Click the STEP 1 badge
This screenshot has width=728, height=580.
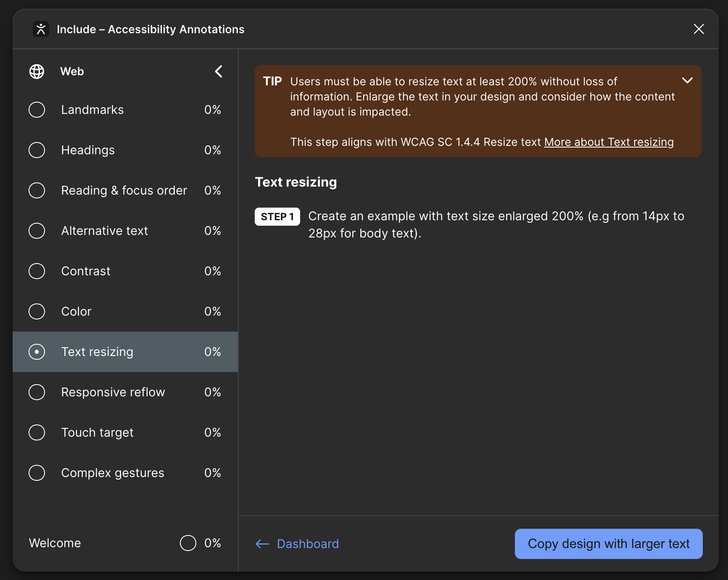tap(277, 217)
